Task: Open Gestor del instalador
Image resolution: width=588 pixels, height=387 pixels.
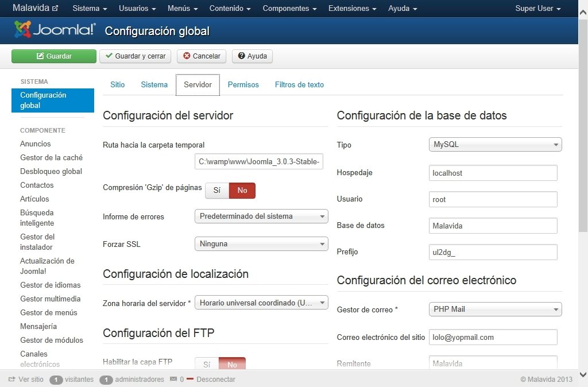Action: [x=37, y=242]
